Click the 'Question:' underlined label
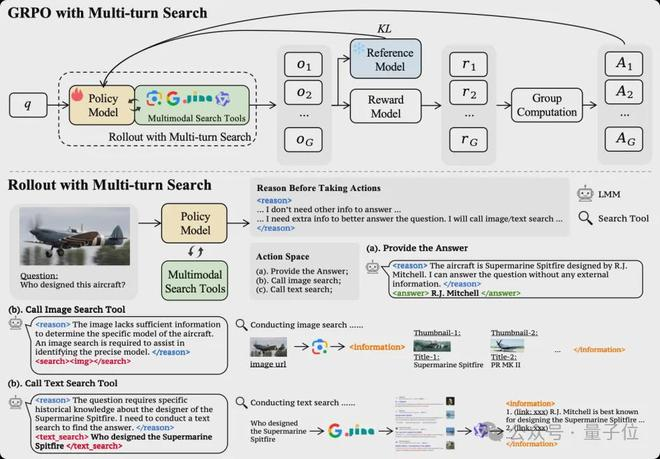660x459 pixels. click(39, 276)
